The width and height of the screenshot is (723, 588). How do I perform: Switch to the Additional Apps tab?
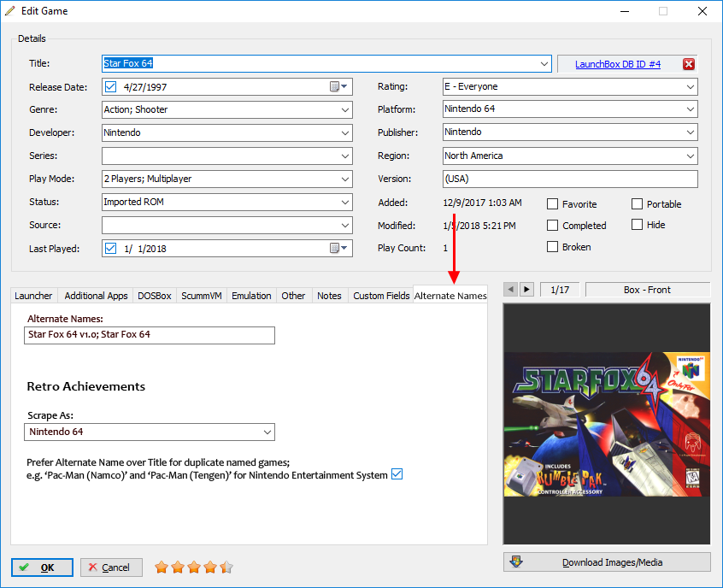pos(96,296)
